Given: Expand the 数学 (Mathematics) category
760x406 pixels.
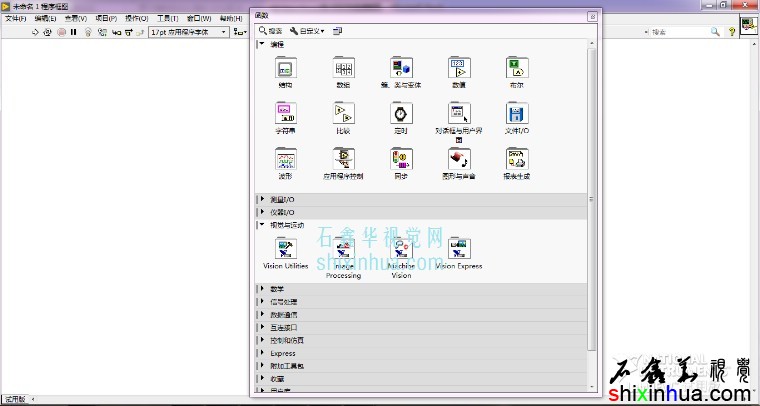Looking at the screenshot, I should coord(262,289).
